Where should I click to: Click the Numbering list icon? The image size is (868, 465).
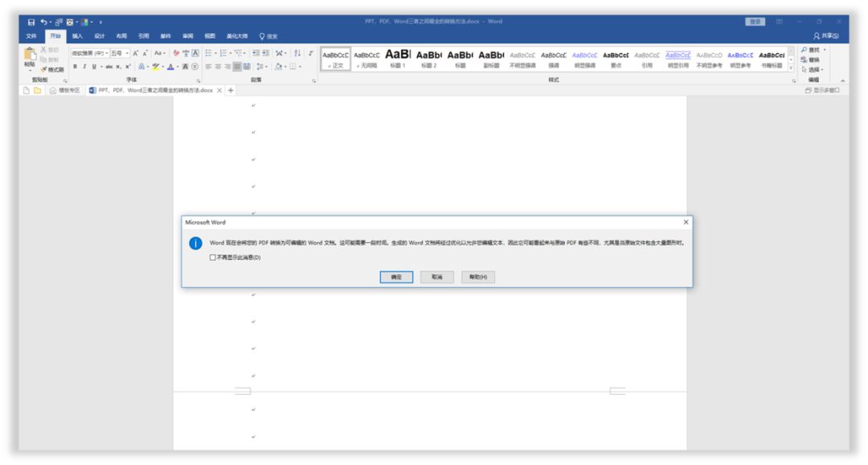(223, 53)
